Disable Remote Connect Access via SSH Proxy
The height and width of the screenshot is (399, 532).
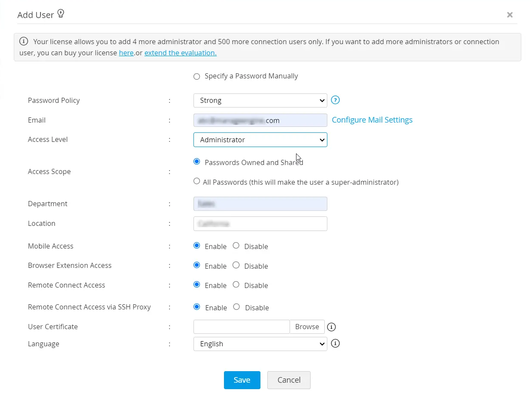point(236,307)
